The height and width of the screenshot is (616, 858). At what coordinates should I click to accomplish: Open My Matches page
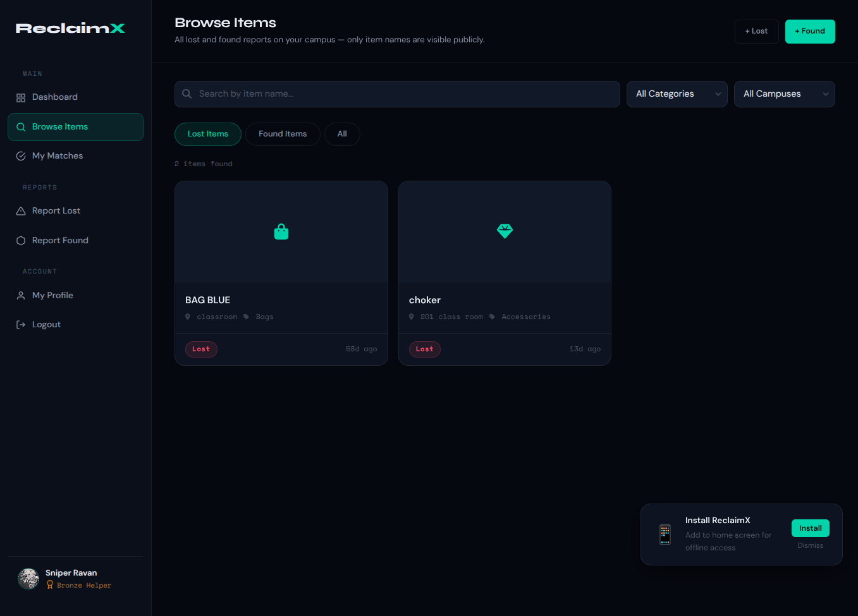tap(75, 156)
